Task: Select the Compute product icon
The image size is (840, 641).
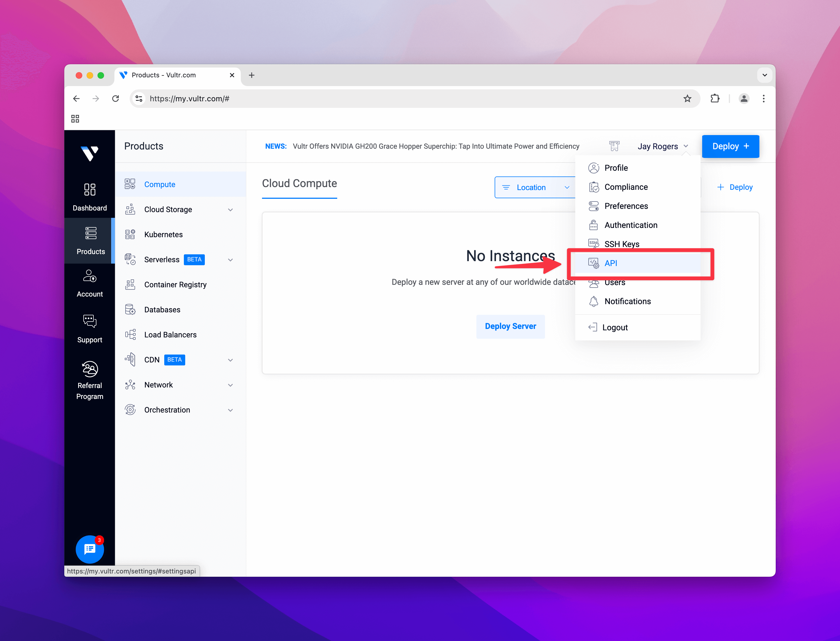Action: pyautogui.click(x=130, y=184)
